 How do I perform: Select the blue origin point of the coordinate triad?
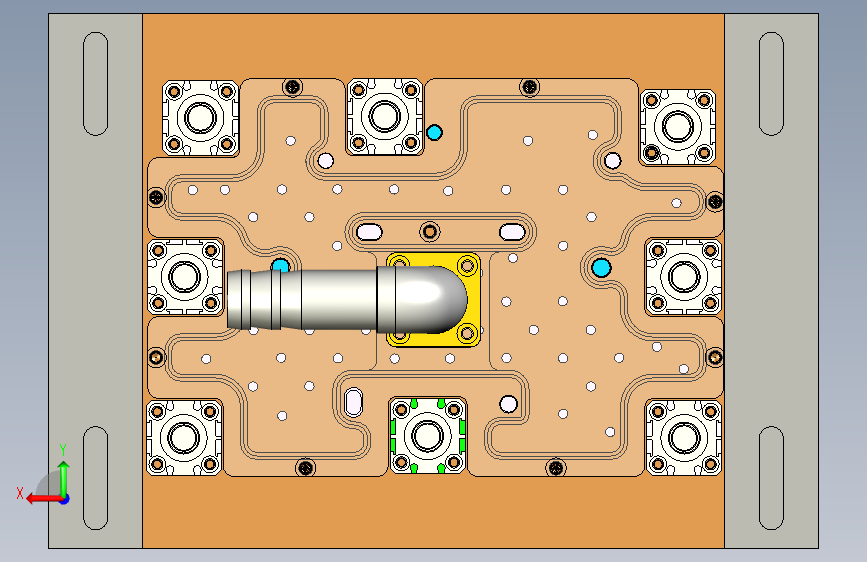[x=65, y=499]
